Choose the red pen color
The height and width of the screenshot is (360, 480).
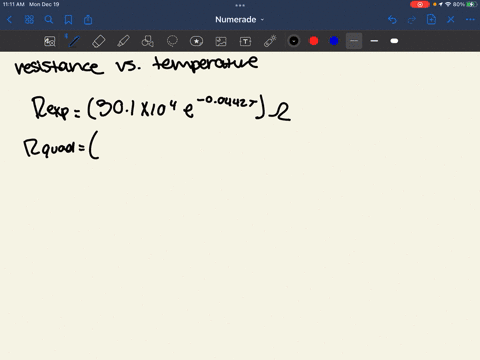[x=314, y=41]
